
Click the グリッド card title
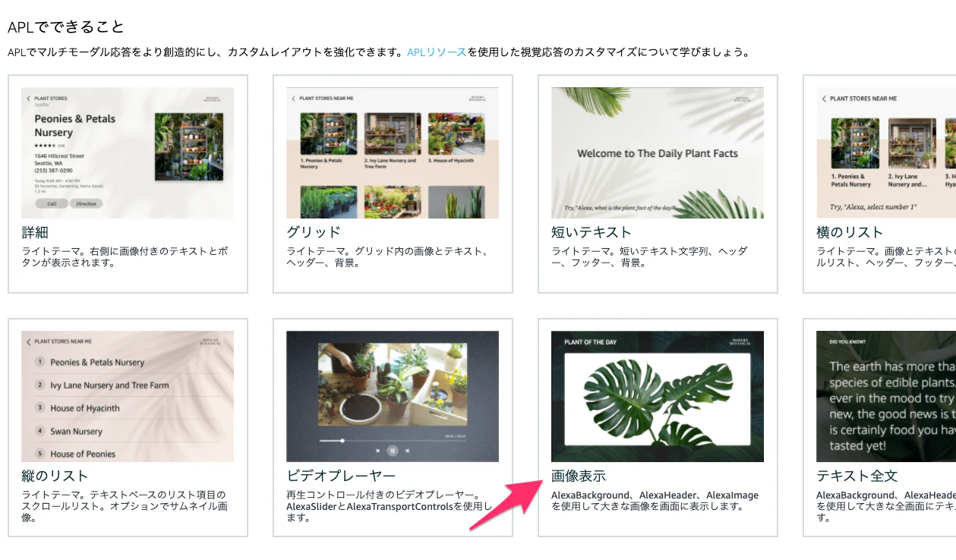tap(314, 232)
